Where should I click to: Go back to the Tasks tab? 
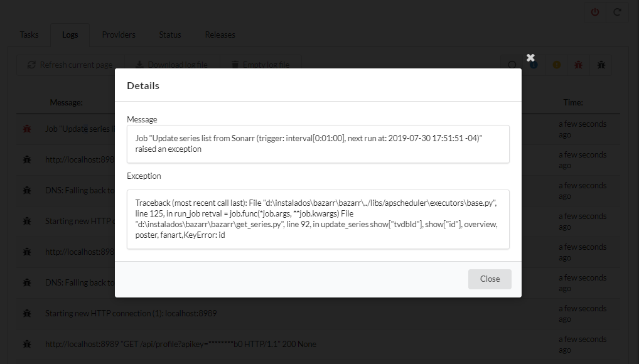29,35
